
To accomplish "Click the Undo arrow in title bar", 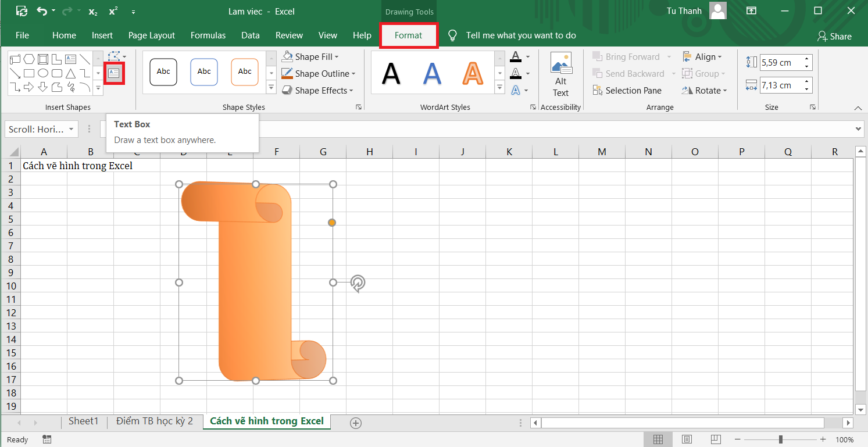I will coord(42,11).
